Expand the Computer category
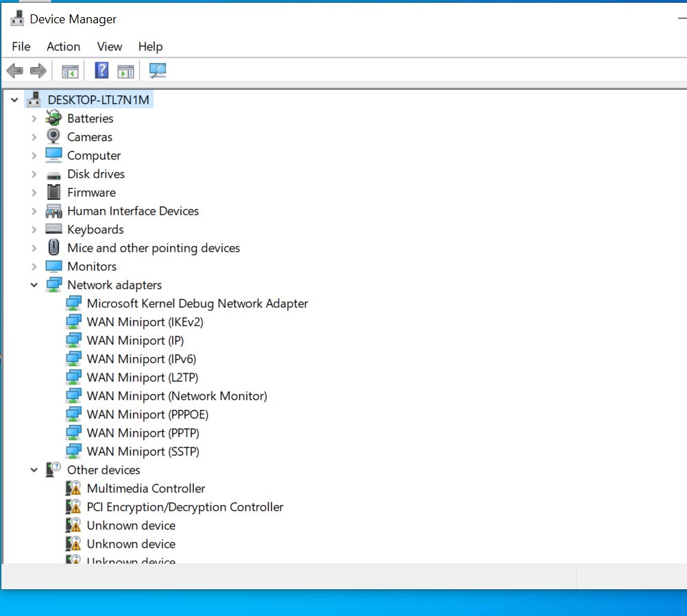The image size is (687, 616). coord(34,156)
